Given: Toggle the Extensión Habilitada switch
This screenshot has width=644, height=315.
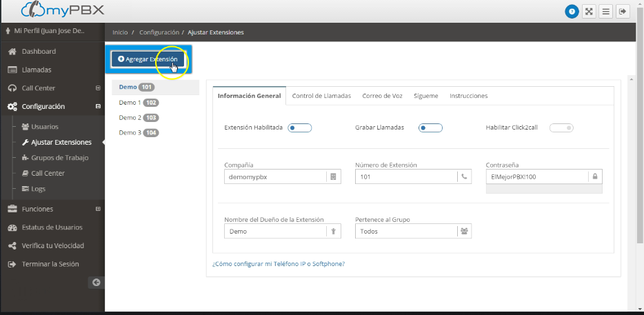Looking at the screenshot, I should (300, 128).
